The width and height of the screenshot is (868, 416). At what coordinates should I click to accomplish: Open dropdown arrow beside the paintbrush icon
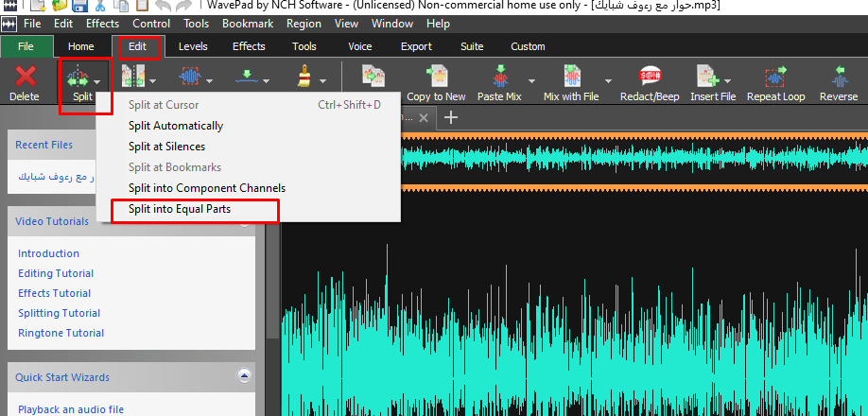(x=322, y=81)
